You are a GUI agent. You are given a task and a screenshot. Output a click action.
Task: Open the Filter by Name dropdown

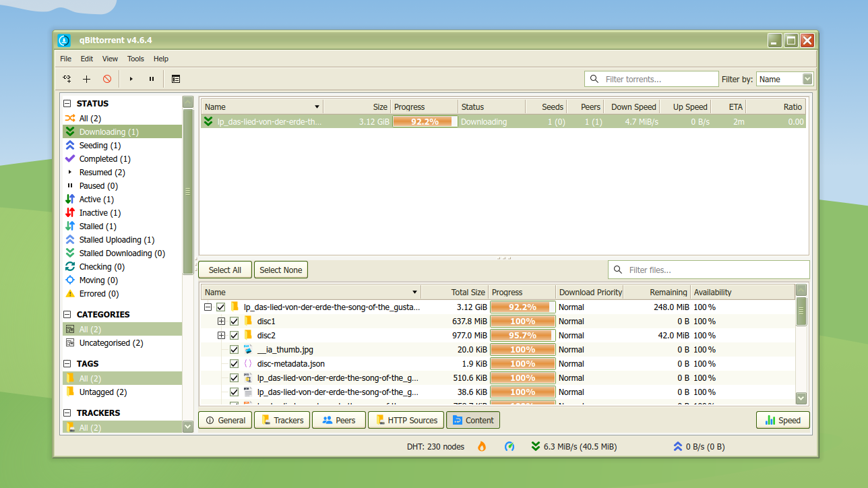785,79
